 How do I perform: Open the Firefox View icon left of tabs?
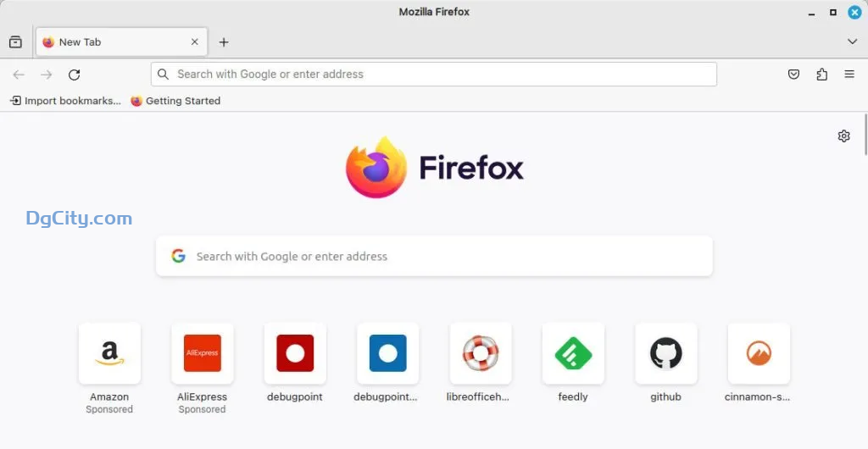[x=15, y=42]
